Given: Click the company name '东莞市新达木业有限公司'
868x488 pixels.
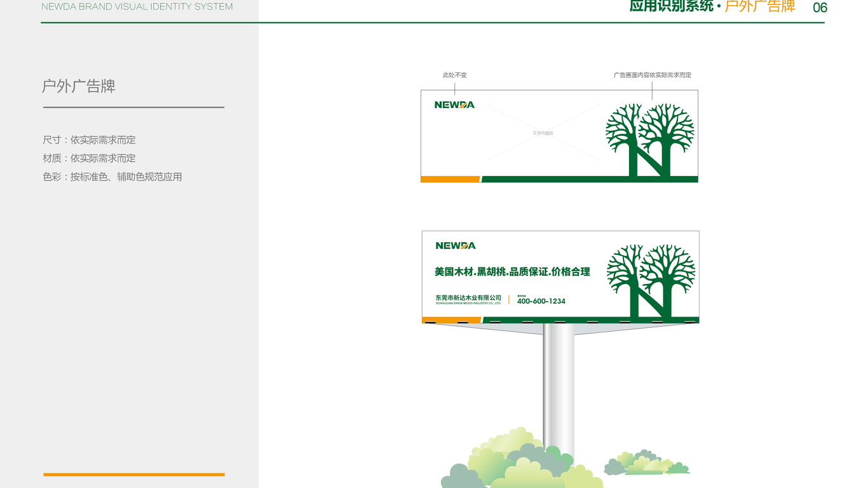Looking at the screenshot, I should tap(468, 298).
